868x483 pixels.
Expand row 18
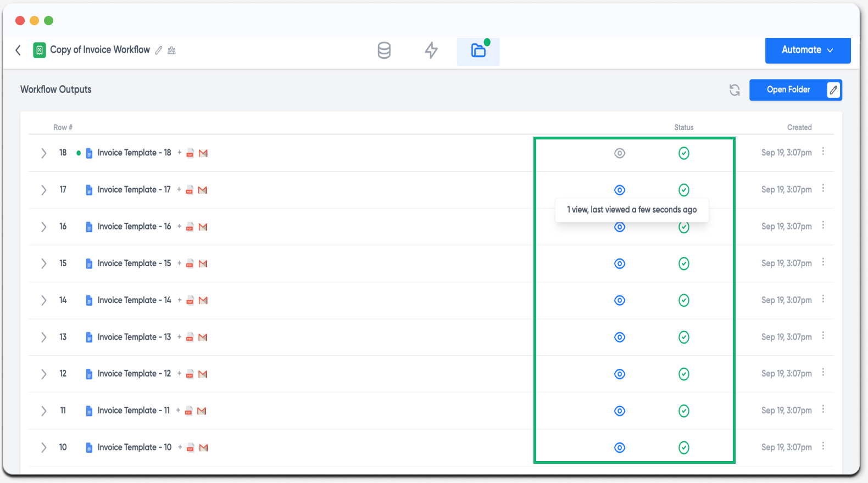pyautogui.click(x=43, y=153)
